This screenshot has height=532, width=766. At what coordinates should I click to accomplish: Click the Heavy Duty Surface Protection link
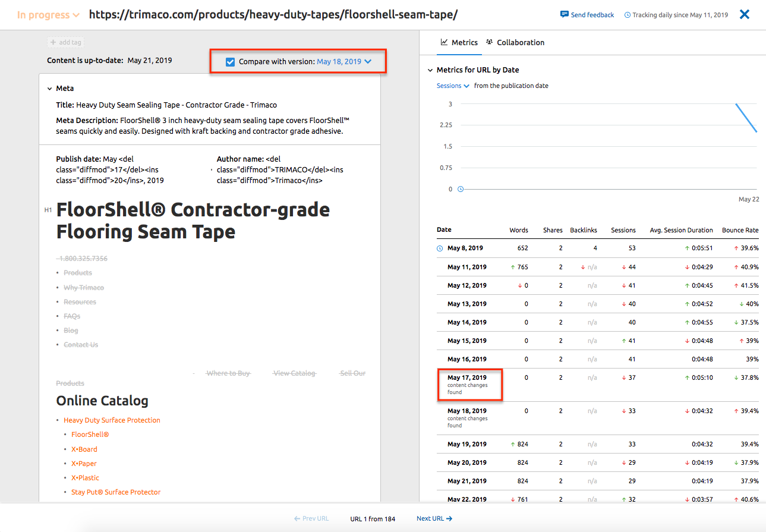pos(112,420)
